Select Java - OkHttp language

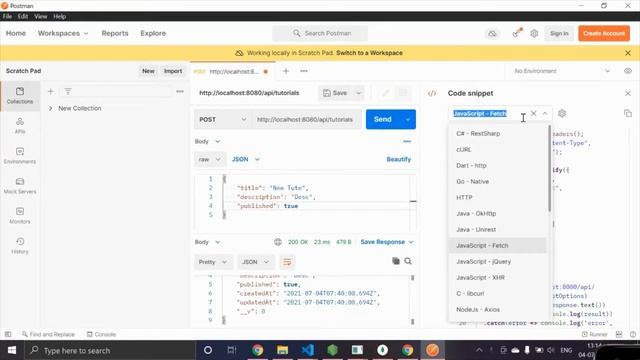point(498,213)
